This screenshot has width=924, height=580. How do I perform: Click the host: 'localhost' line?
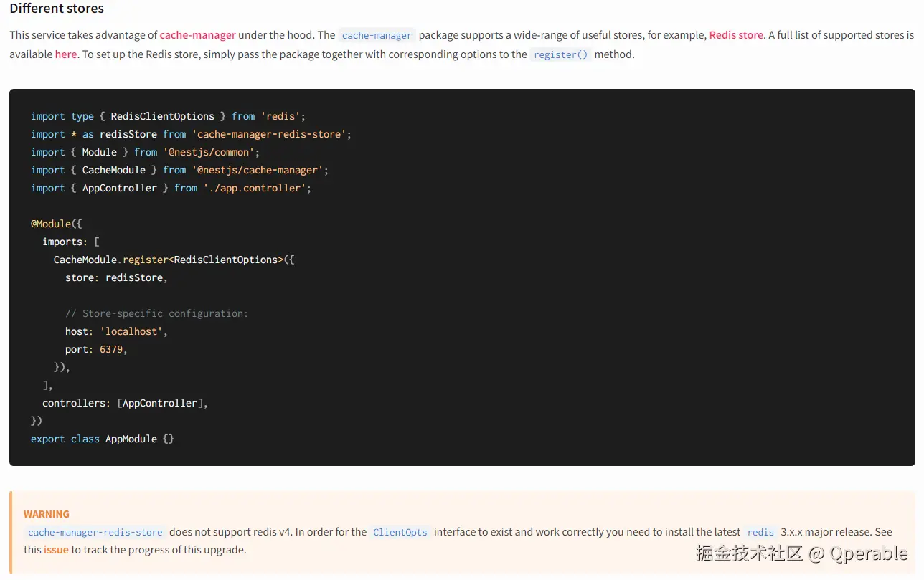click(116, 331)
